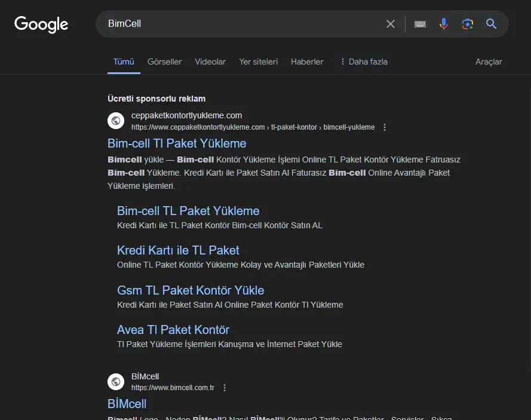This screenshot has height=420, width=531.
Task: Open the Haberler tab
Action: (x=307, y=62)
